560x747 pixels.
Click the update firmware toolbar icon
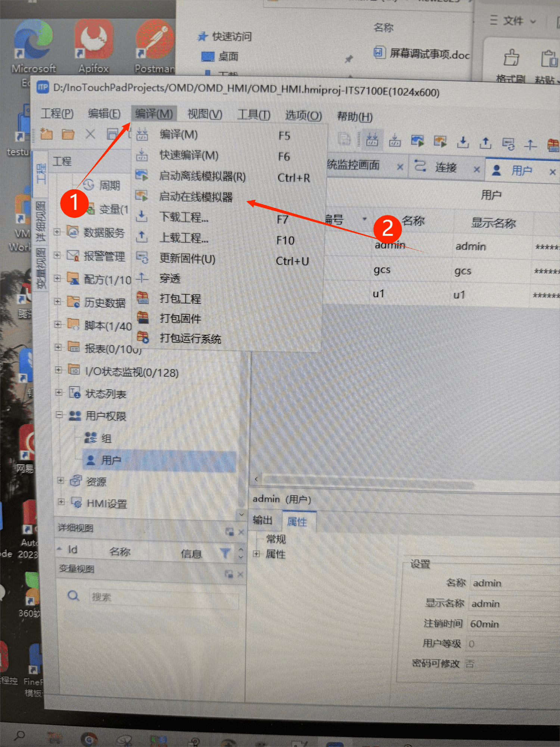[508, 143]
